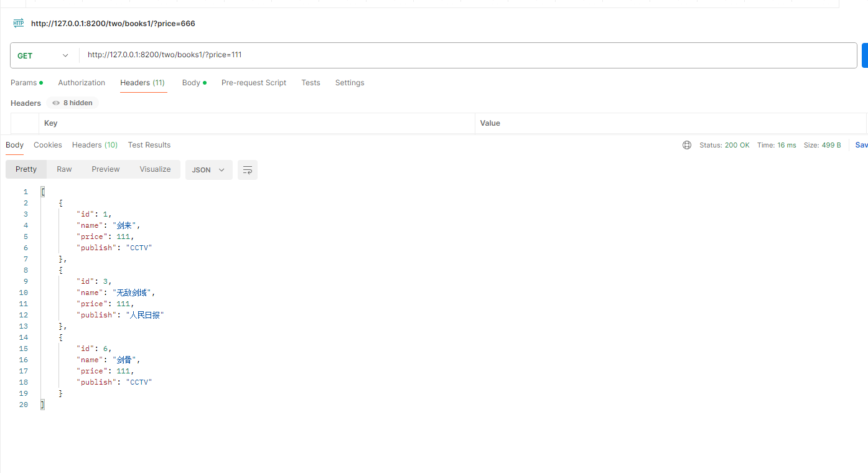Switch to the Tests tab

point(310,83)
